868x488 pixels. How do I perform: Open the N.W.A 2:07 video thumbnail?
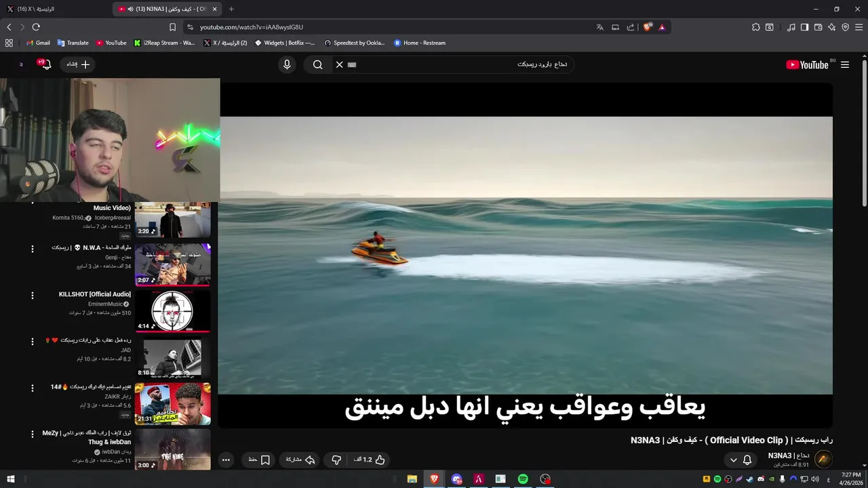click(x=172, y=265)
